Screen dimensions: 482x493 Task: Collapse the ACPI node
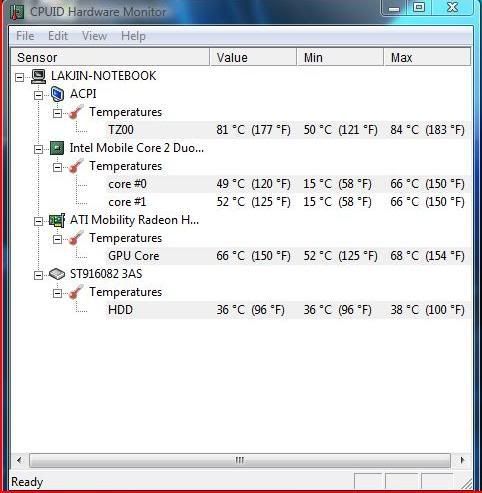(x=39, y=95)
